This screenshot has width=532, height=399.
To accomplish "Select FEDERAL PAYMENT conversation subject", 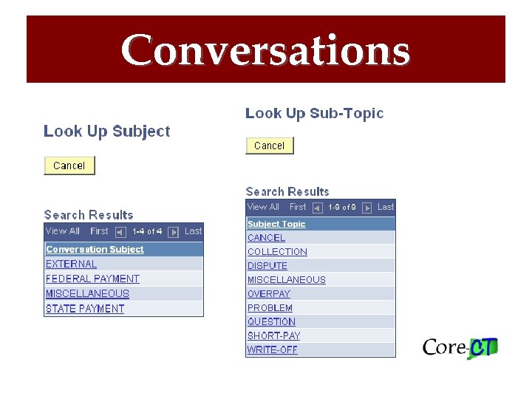I will point(92,279).
